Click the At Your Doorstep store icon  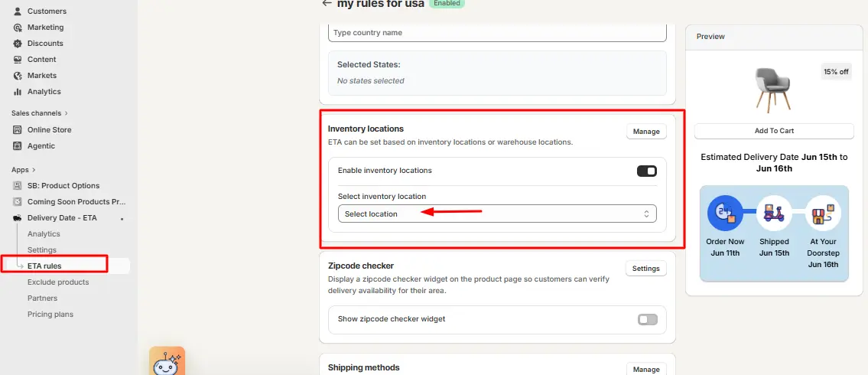click(x=823, y=213)
